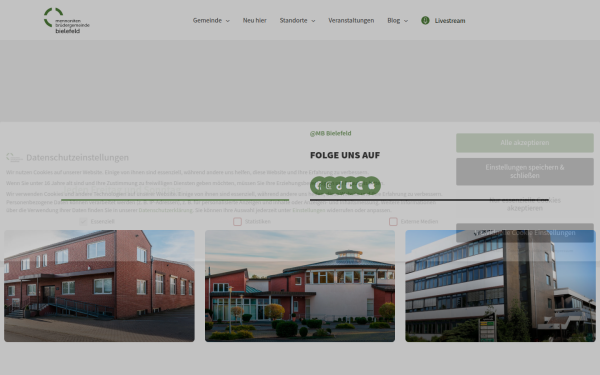Open the Apple podcast icon
600x375 pixels.
(x=372, y=186)
